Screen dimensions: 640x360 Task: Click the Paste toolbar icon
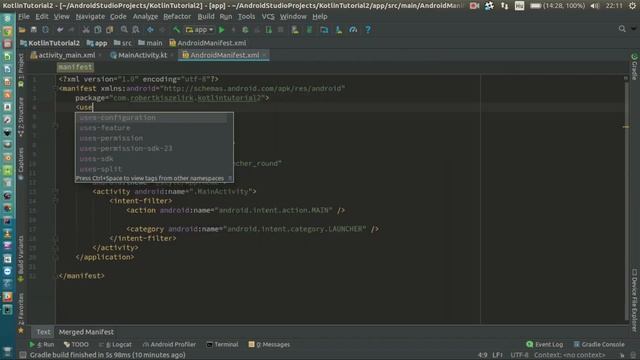(109, 30)
